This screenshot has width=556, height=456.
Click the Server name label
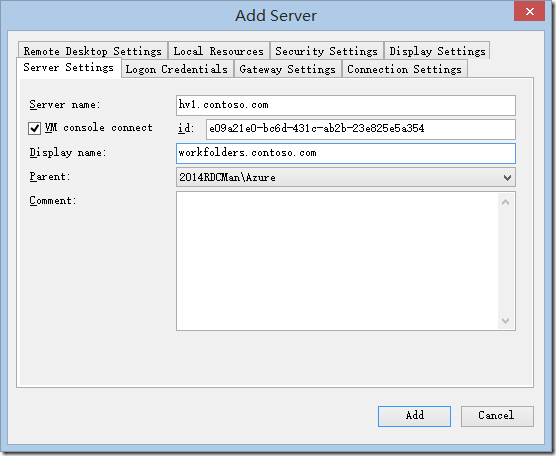tap(65, 105)
